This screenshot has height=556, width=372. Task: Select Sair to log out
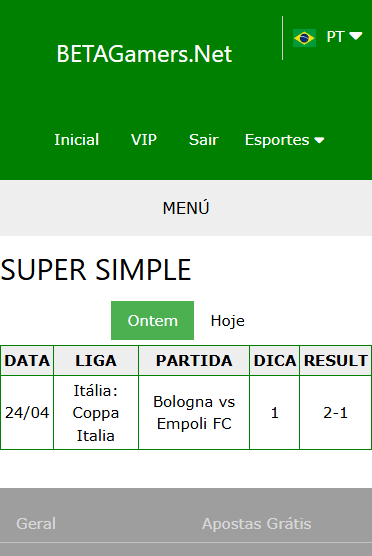(204, 140)
